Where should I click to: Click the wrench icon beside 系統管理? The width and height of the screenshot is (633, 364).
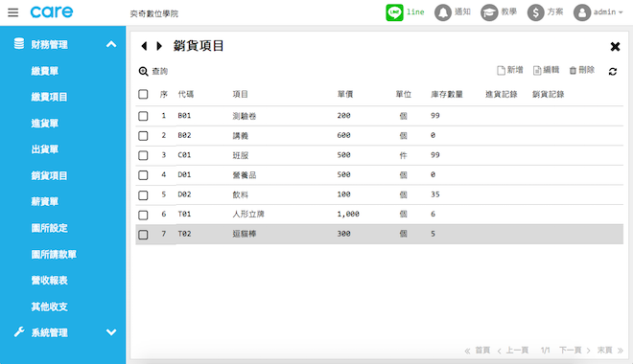click(x=19, y=331)
